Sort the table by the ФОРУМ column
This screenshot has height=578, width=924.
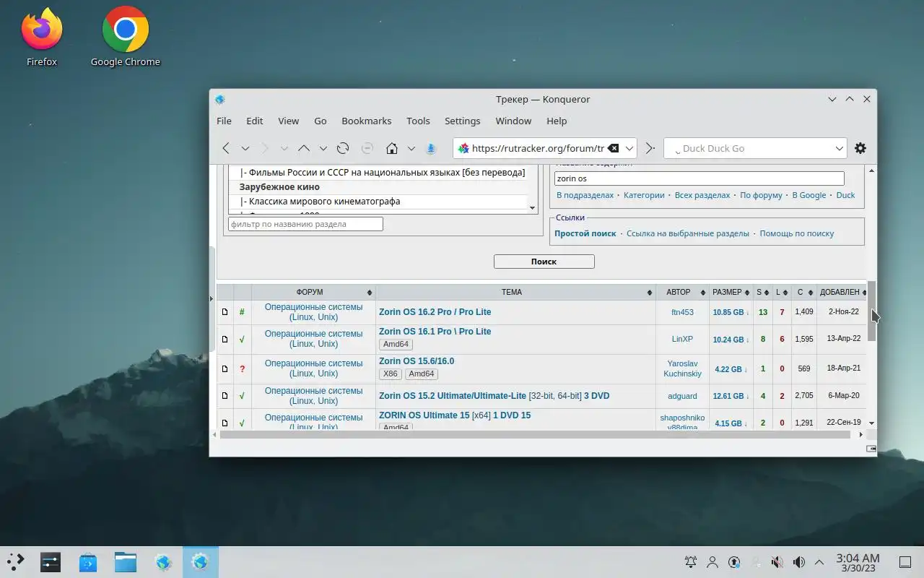[x=313, y=292]
